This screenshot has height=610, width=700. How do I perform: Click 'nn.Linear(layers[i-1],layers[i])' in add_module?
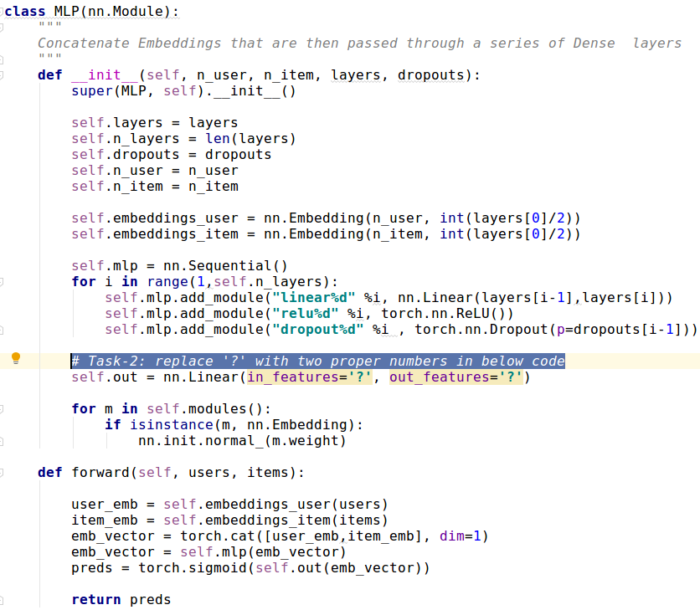(531, 298)
